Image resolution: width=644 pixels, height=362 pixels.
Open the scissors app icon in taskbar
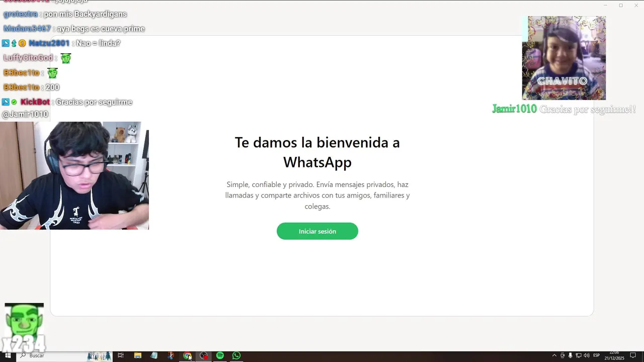click(171, 355)
